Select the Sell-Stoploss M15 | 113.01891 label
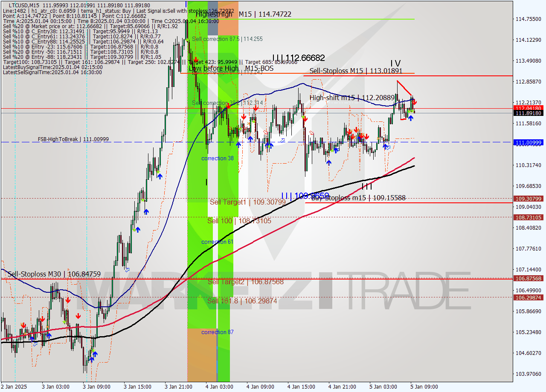This screenshot has height=392, width=546. [x=356, y=71]
